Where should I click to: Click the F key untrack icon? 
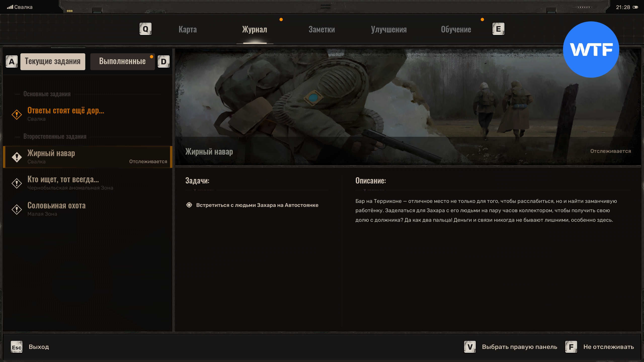[571, 347]
